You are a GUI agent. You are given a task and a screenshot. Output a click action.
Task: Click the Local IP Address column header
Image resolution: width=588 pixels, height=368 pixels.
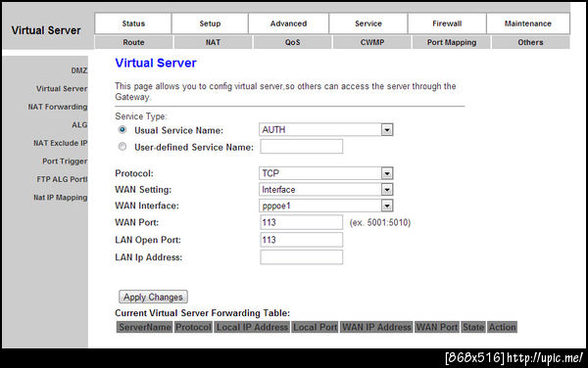tap(252, 327)
